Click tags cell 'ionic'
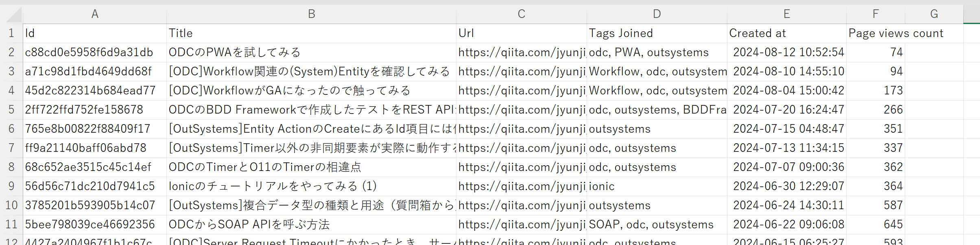Viewport: 980px width, 245px height. pos(657,186)
